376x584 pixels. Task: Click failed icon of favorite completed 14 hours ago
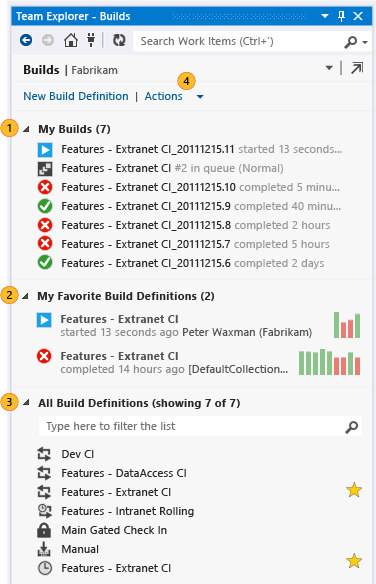point(44,356)
